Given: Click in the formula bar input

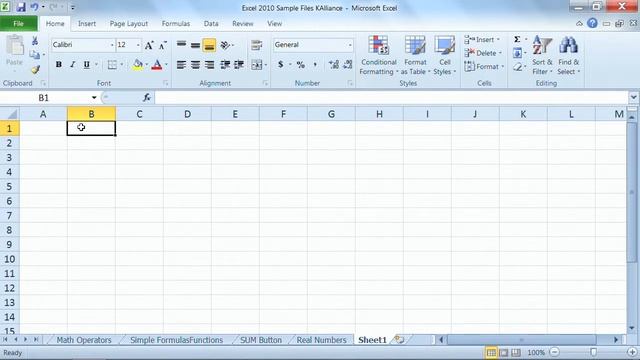Looking at the screenshot, I should click(x=391, y=98).
